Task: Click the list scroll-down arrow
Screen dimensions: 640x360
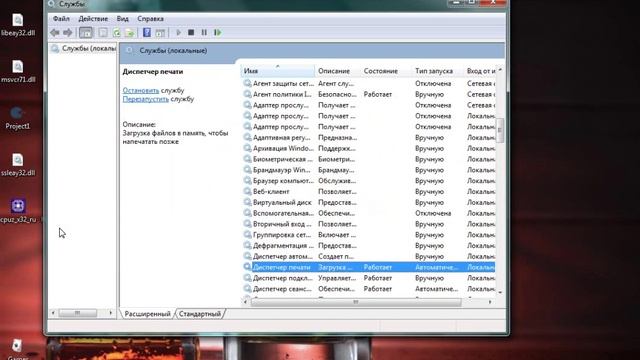Action: click(500, 293)
